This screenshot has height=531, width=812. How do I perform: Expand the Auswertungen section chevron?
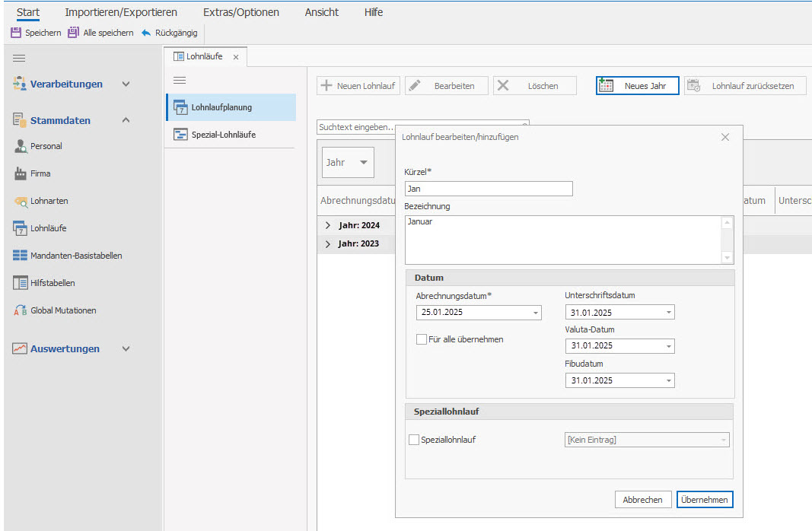pos(126,349)
